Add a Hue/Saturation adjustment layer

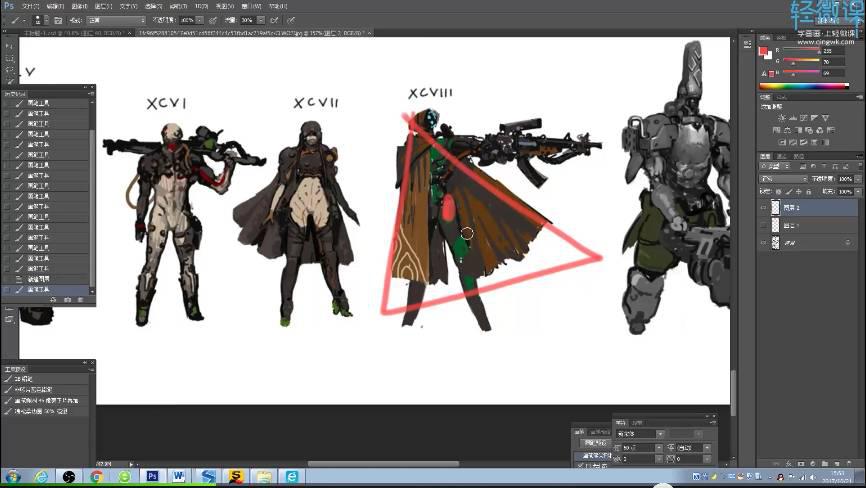(777, 130)
